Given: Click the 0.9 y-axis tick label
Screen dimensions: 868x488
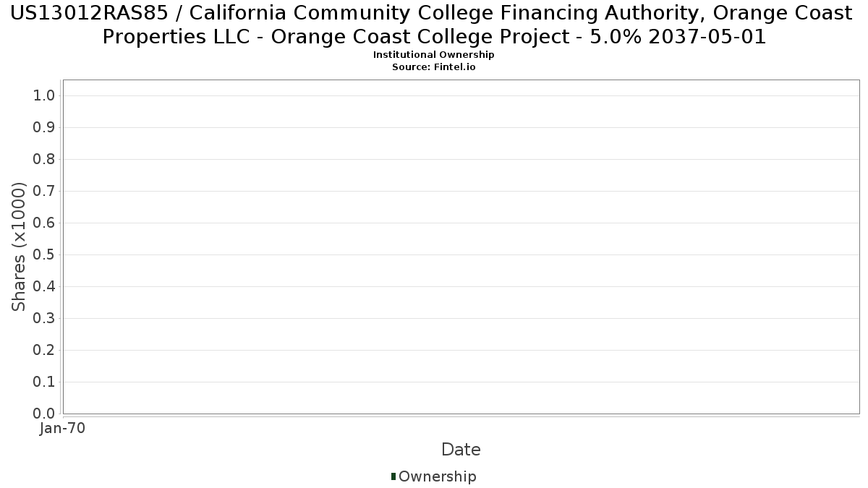Looking at the screenshot, I should pos(45,128).
